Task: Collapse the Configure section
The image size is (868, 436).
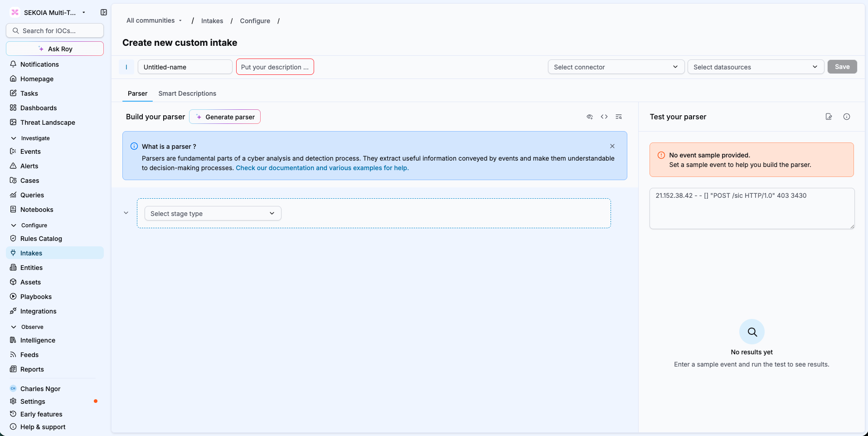Action: (14, 225)
